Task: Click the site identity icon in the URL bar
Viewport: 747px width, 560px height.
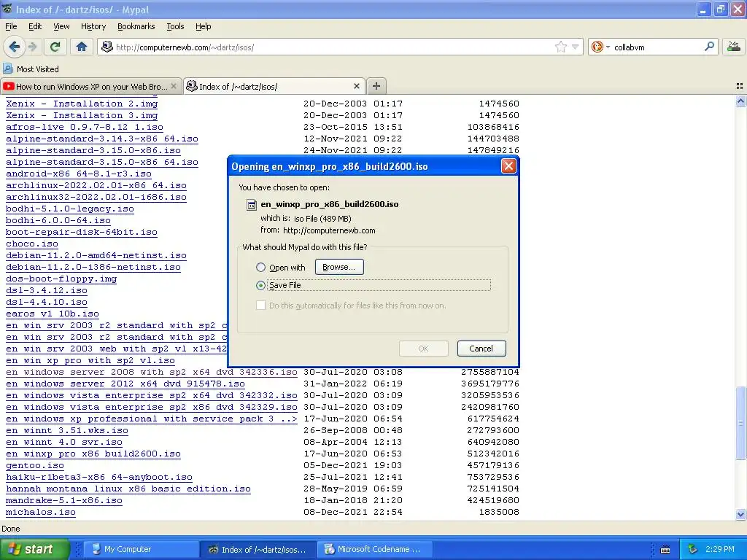Action: pyautogui.click(x=107, y=47)
